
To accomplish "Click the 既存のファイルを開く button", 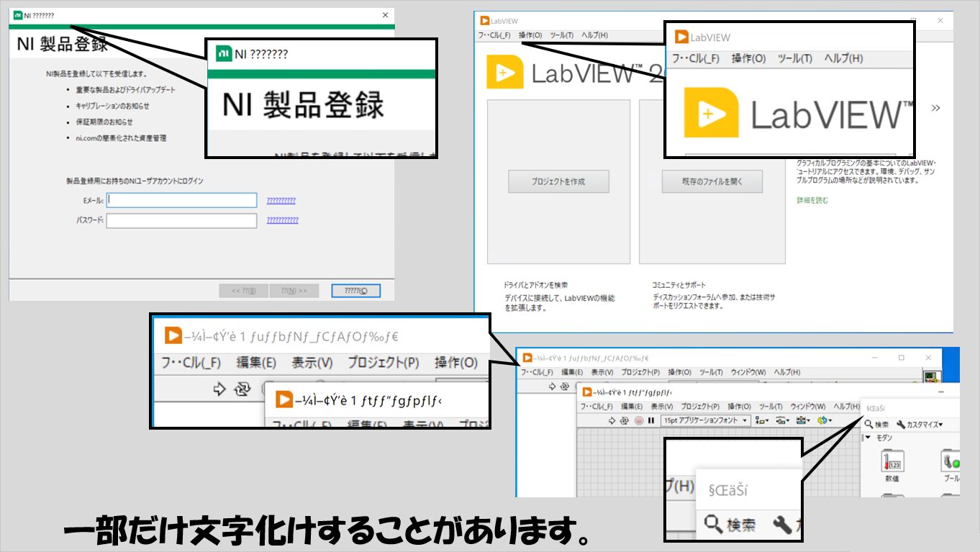I will [712, 181].
